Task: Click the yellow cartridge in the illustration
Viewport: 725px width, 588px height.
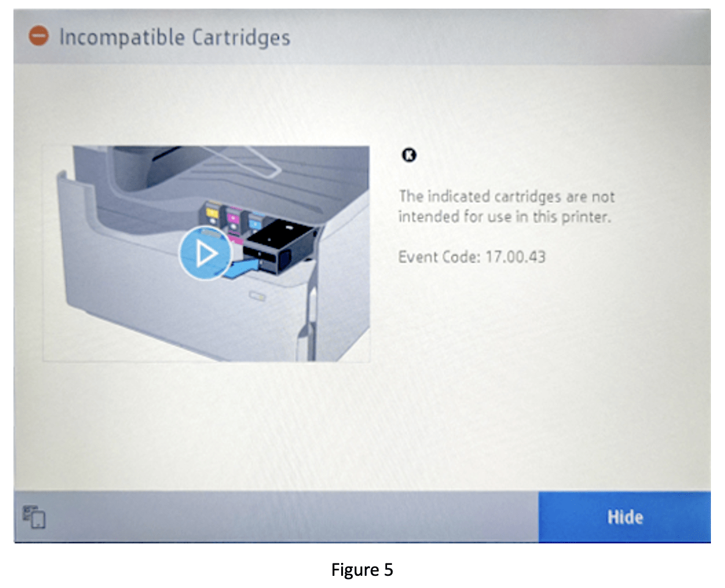Action: (x=212, y=213)
